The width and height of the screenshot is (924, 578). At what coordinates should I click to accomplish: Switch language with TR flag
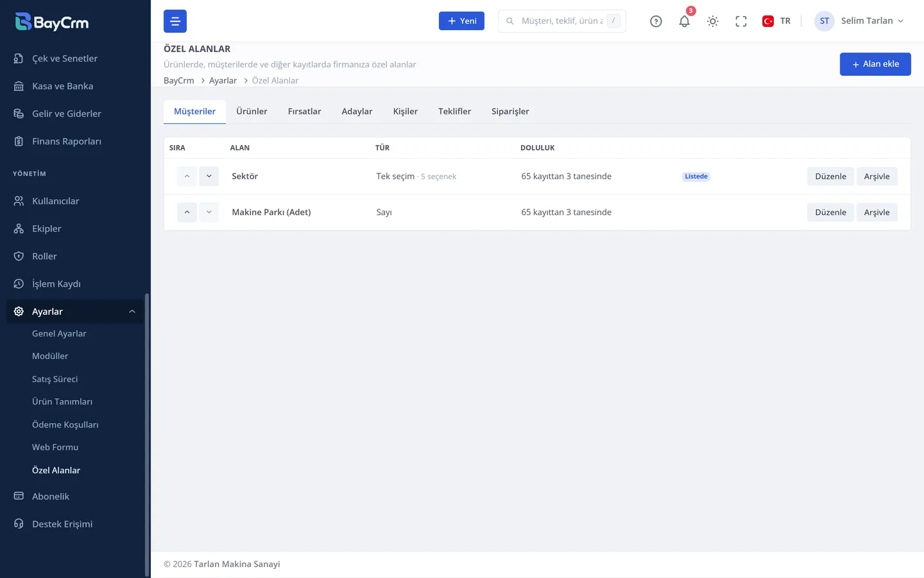pos(776,21)
